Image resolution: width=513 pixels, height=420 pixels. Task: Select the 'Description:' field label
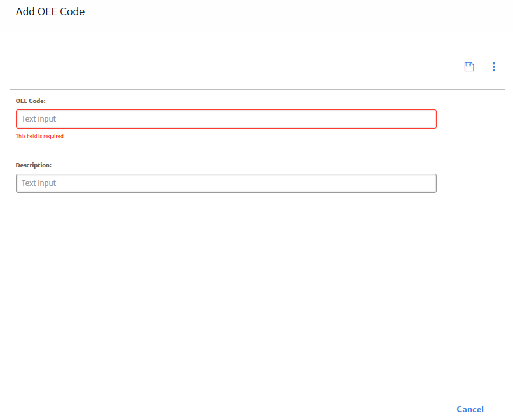[34, 165]
